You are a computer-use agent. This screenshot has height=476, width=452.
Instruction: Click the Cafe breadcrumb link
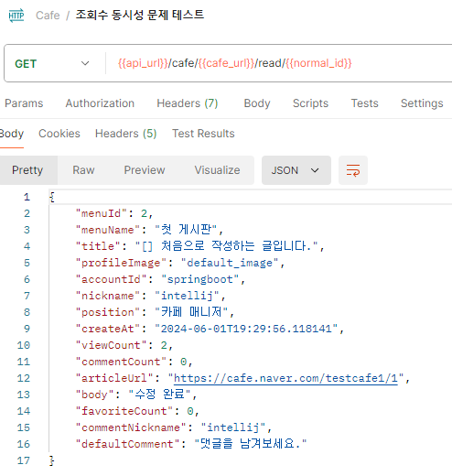48,16
